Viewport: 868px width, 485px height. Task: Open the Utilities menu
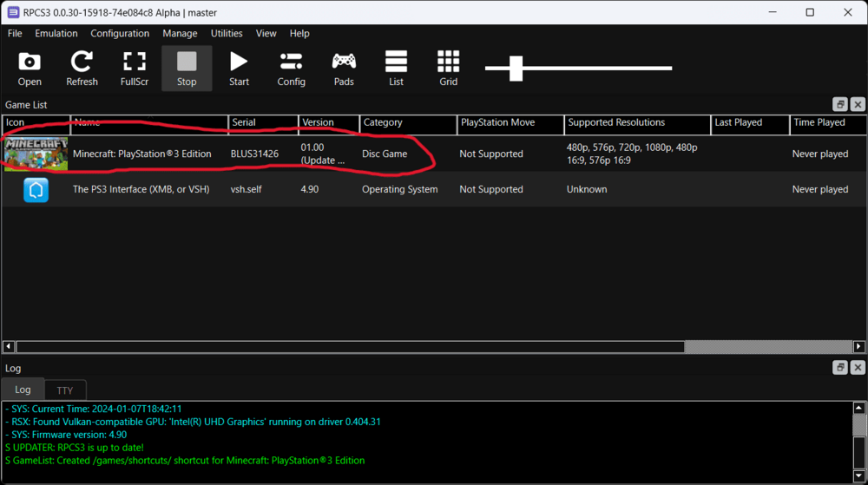click(x=227, y=33)
